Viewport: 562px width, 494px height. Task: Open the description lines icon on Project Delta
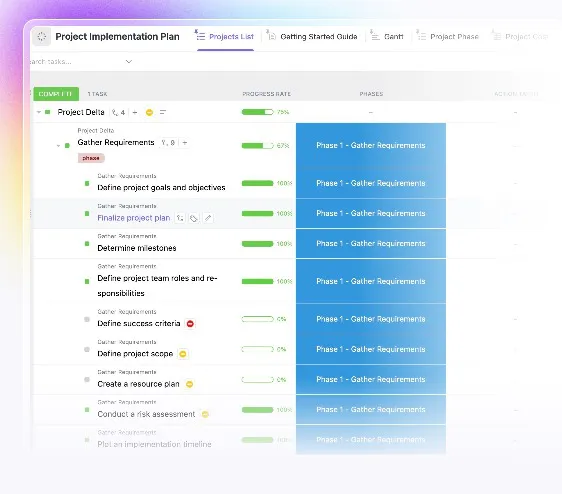(x=163, y=112)
